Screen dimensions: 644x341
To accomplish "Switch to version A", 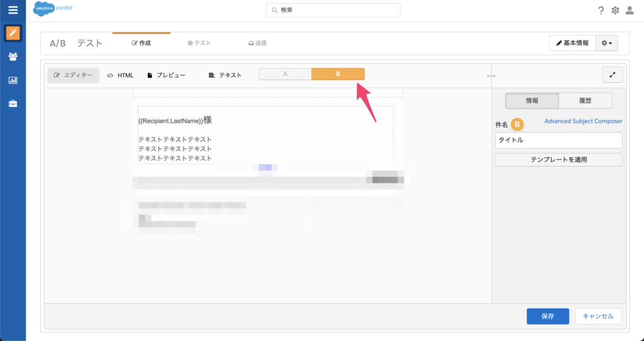I will coord(285,74).
